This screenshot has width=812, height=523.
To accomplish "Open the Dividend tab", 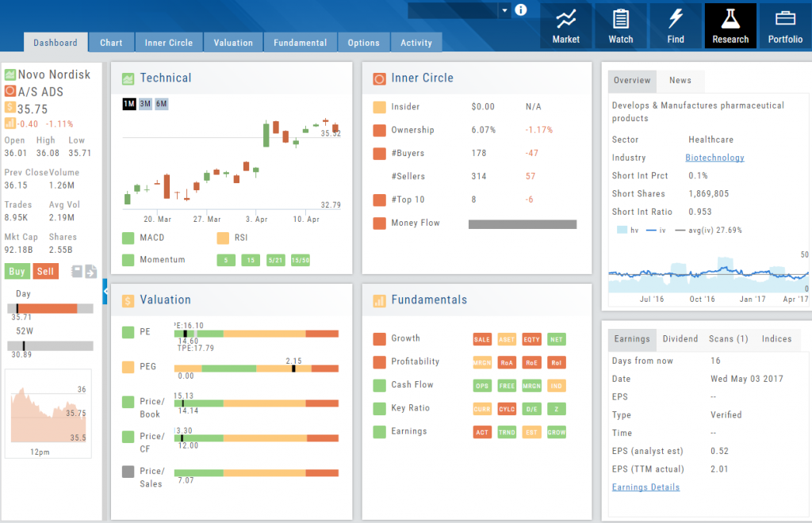I will click(680, 339).
